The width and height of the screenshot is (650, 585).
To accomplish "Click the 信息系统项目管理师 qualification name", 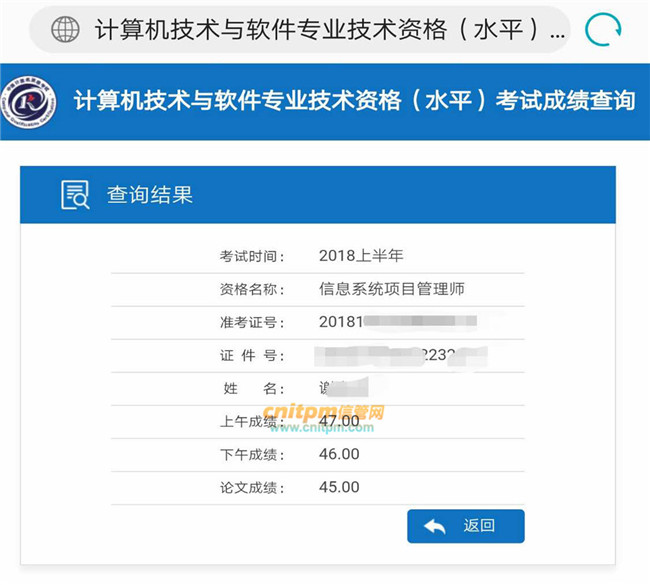I will click(391, 289).
